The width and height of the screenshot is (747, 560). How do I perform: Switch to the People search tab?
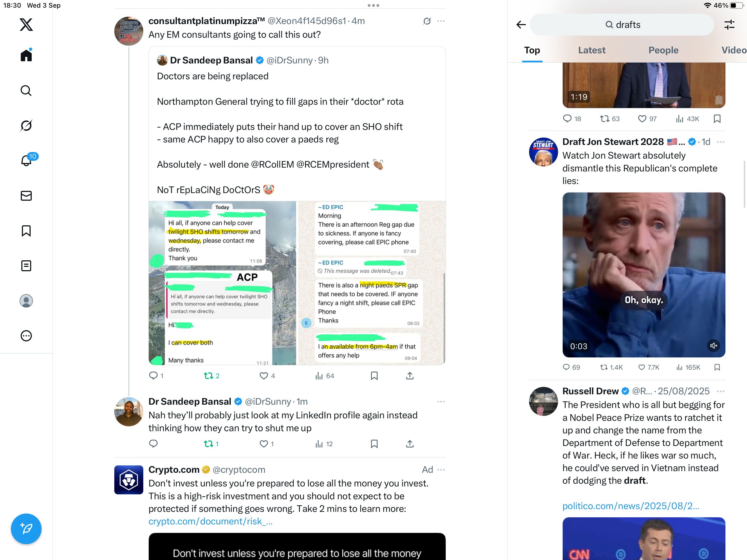pyautogui.click(x=663, y=50)
